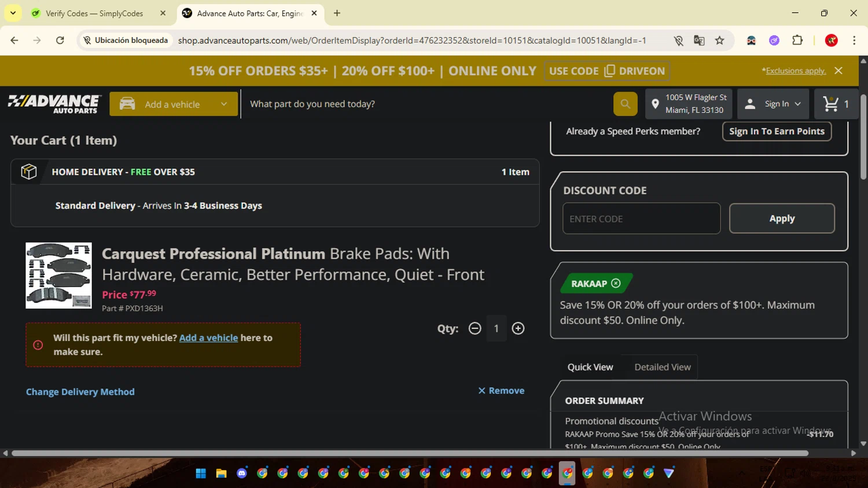
Task: Remove the RAKAAP promo code
Action: (616, 283)
